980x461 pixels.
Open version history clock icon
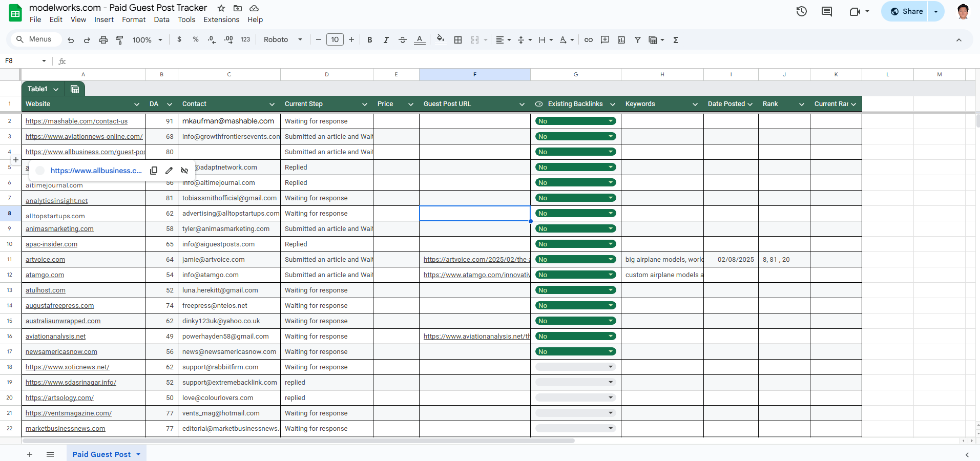tap(801, 11)
